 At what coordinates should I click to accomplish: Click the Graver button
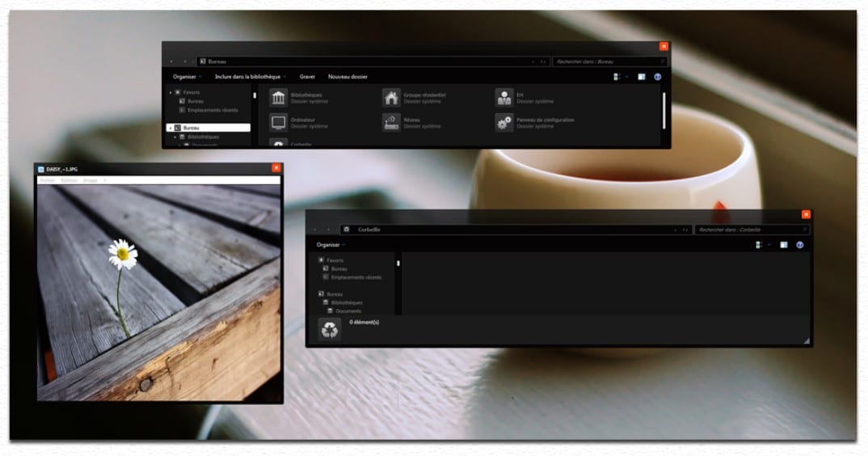coord(307,77)
